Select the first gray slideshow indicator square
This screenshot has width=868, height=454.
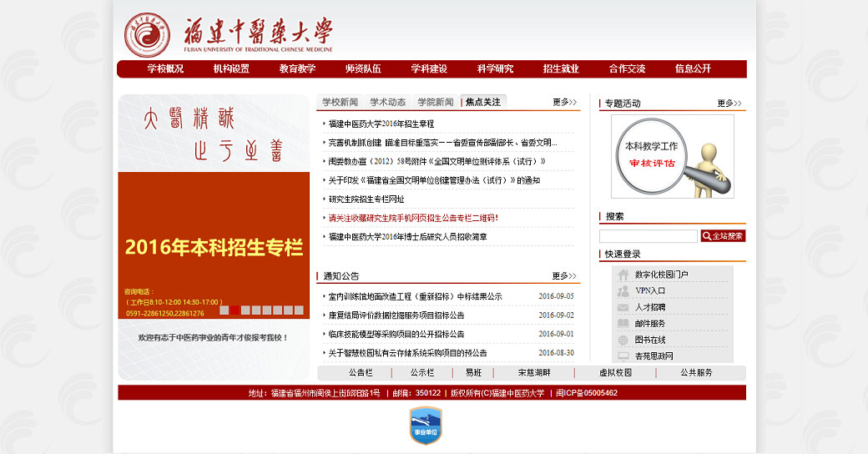(x=225, y=310)
